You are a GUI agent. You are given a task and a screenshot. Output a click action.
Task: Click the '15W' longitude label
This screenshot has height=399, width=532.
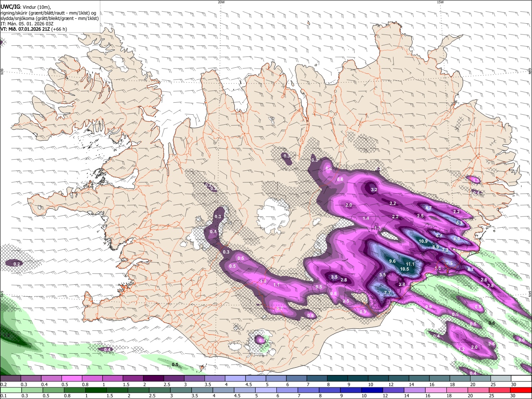tap(440, 2)
